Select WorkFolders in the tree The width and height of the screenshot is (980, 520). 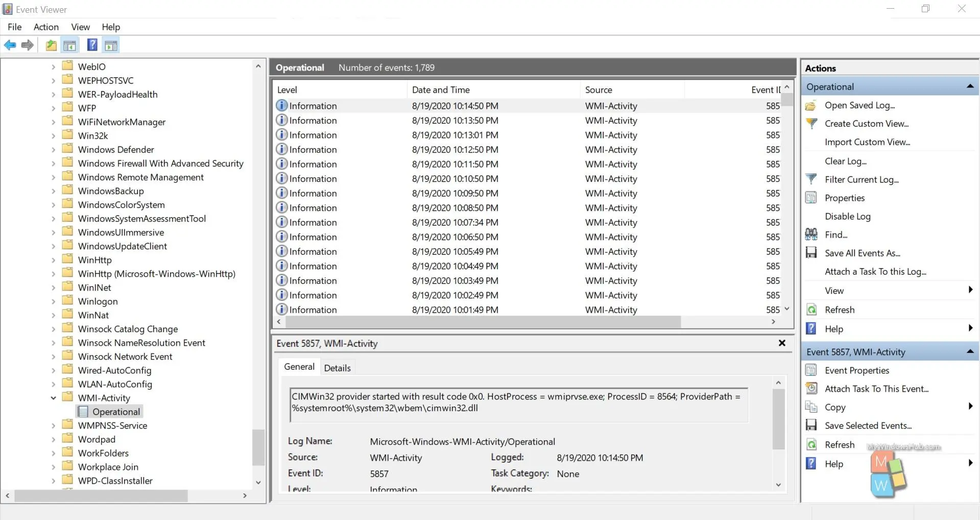[103, 453]
